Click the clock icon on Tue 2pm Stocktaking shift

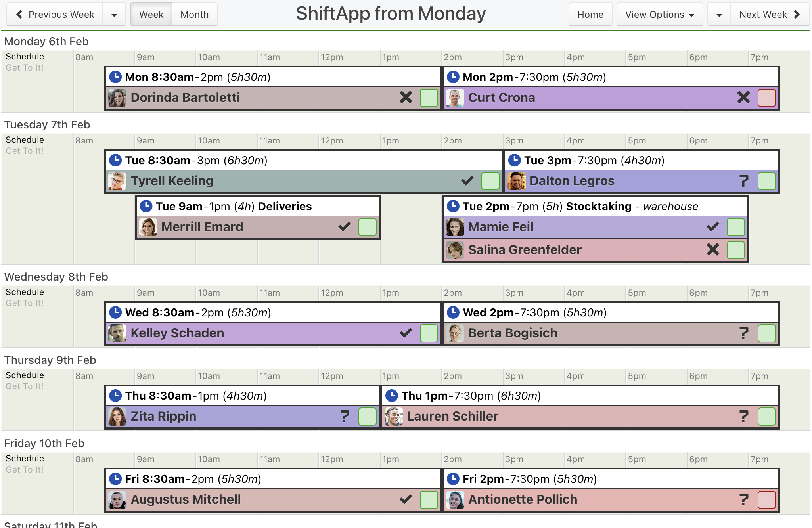(x=453, y=206)
